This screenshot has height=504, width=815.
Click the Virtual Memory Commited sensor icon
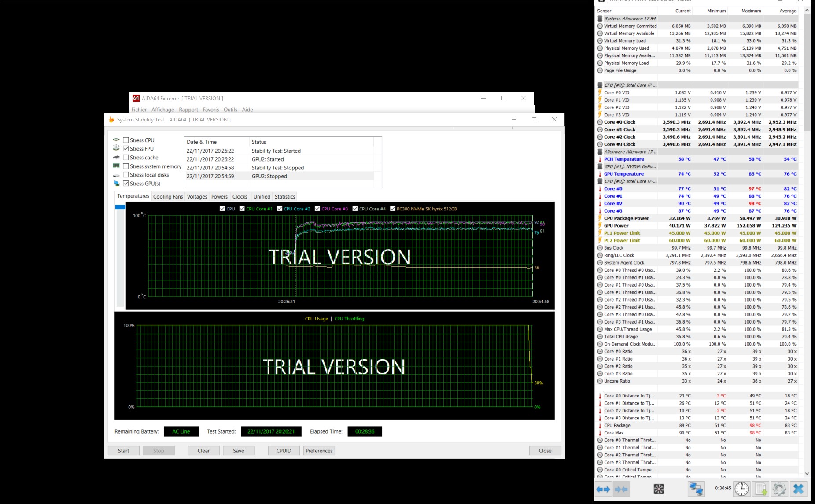[600, 26]
